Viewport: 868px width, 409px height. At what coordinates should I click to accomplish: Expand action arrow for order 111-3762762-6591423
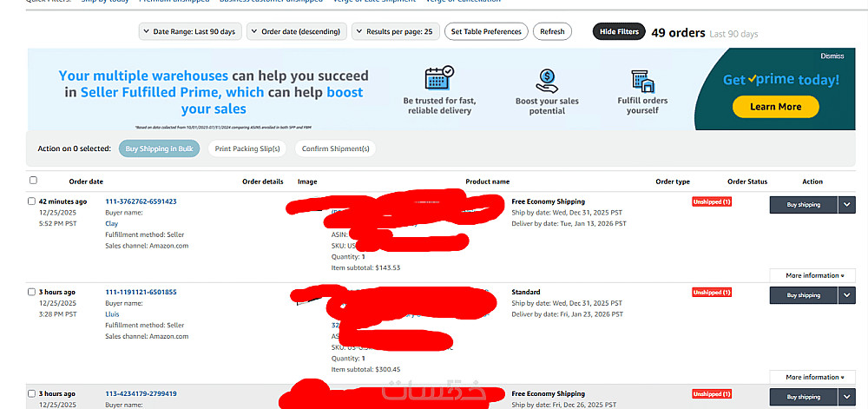(x=847, y=205)
